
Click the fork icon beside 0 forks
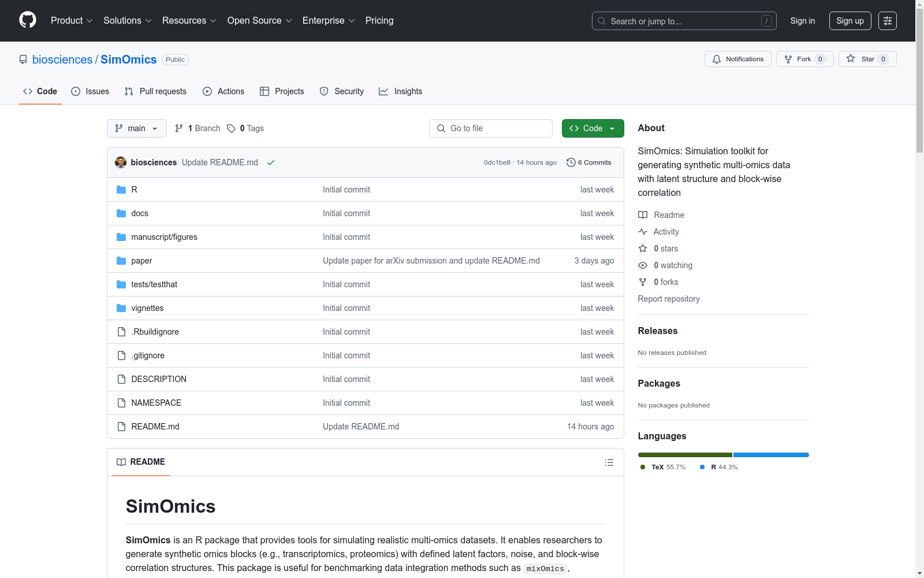pyautogui.click(x=643, y=282)
